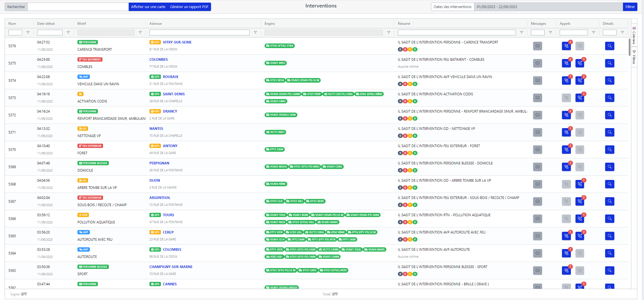Screen dimensions: 644x300
Task: Click incoming calls icon for intervention 5371
Action: 566,132
